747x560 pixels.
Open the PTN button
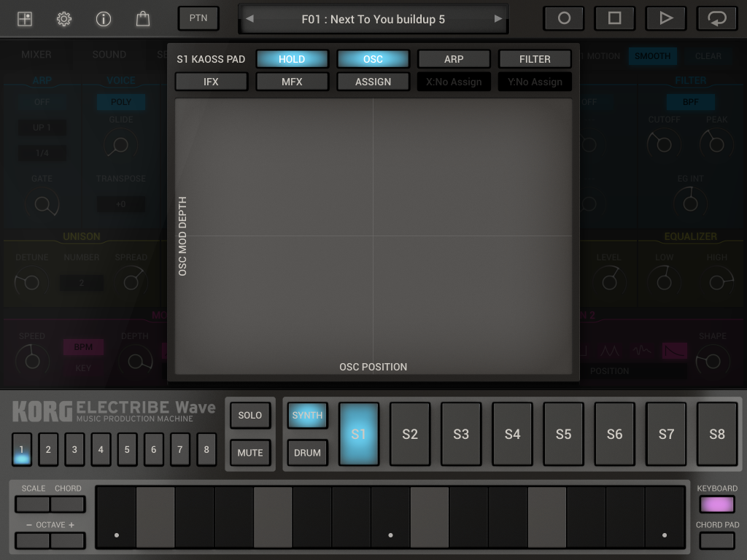pyautogui.click(x=198, y=18)
